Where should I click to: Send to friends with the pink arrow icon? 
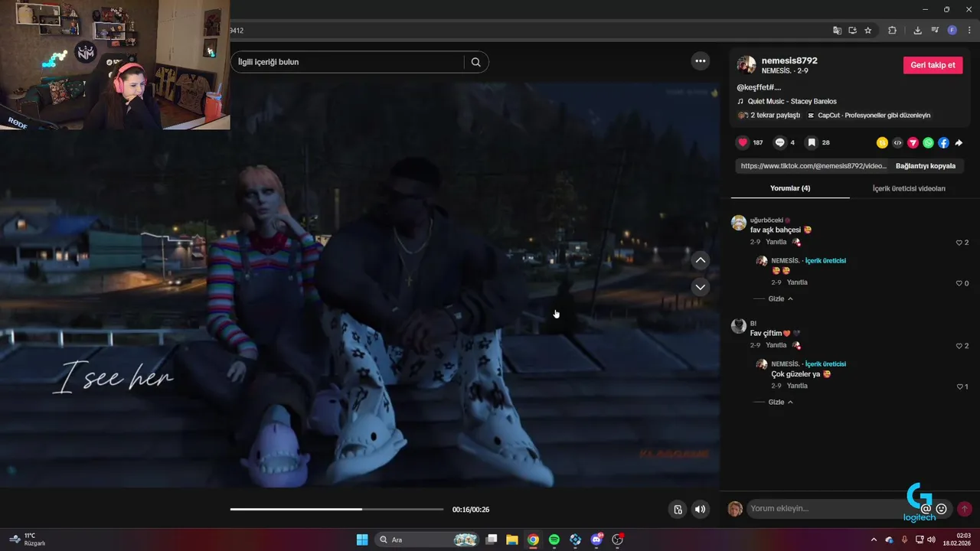pos(913,142)
